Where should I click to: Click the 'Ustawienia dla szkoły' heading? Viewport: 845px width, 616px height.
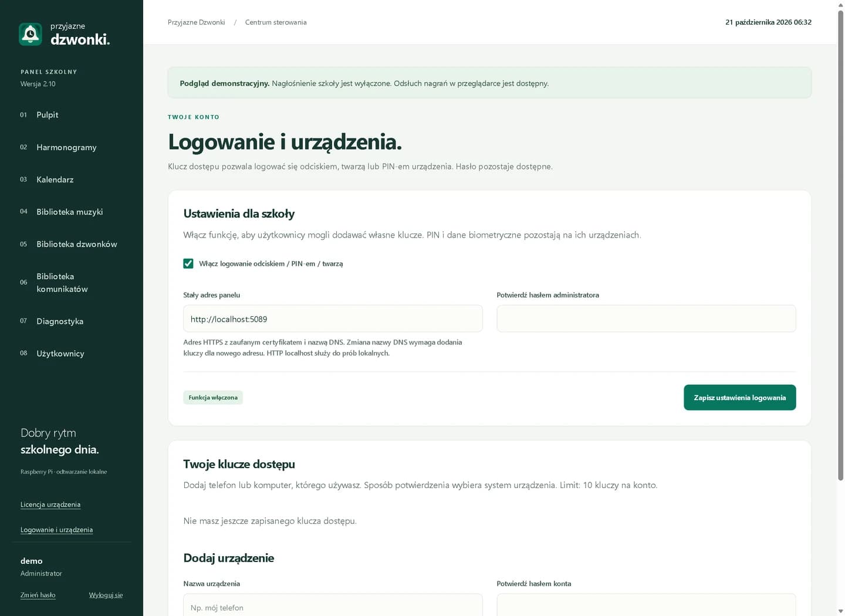(x=239, y=214)
